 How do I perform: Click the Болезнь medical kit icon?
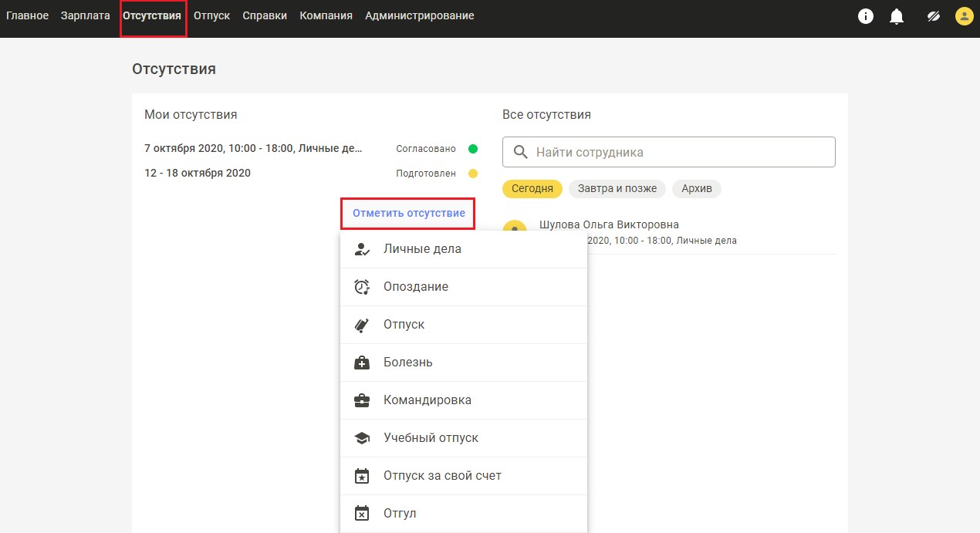pyautogui.click(x=362, y=363)
